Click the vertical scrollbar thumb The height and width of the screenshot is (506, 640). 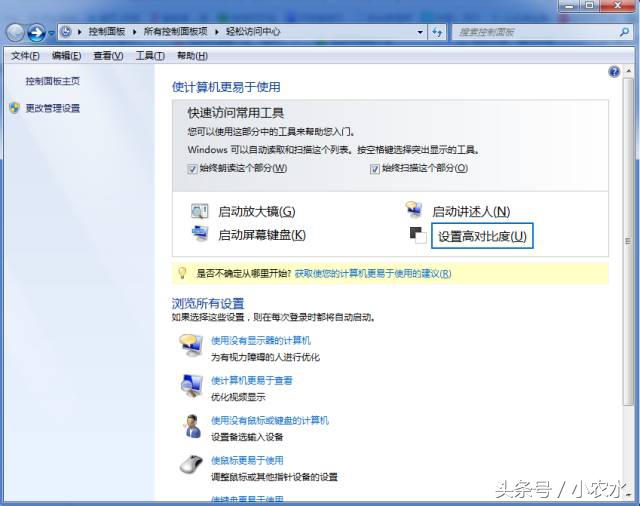point(628,242)
